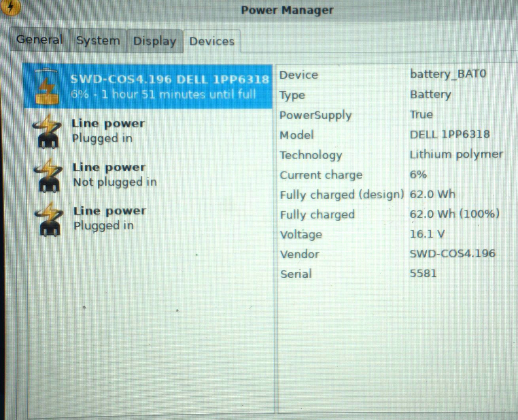Image resolution: width=518 pixels, height=420 pixels.
Task: Click the Vendor label
Action: [x=299, y=254]
